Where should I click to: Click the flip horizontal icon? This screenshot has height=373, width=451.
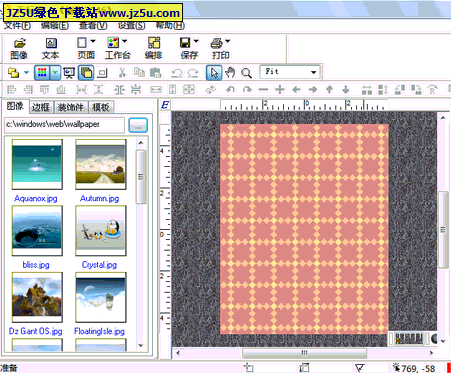click(x=367, y=90)
